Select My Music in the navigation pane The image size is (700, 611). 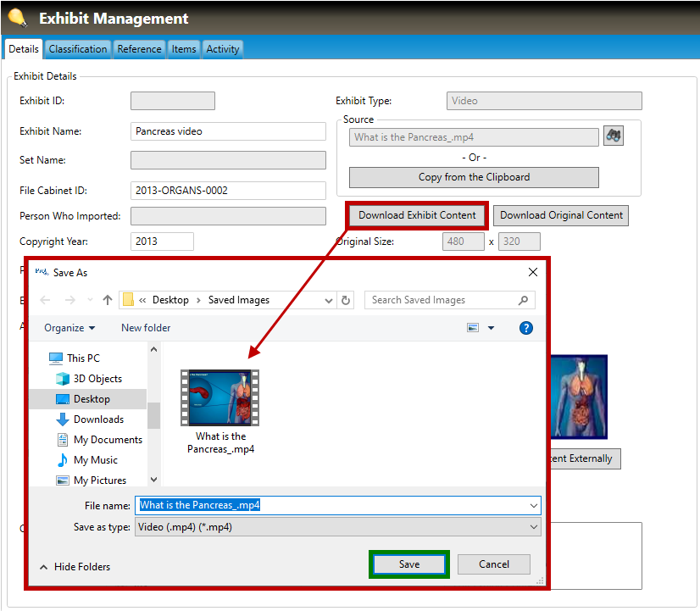click(95, 460)
